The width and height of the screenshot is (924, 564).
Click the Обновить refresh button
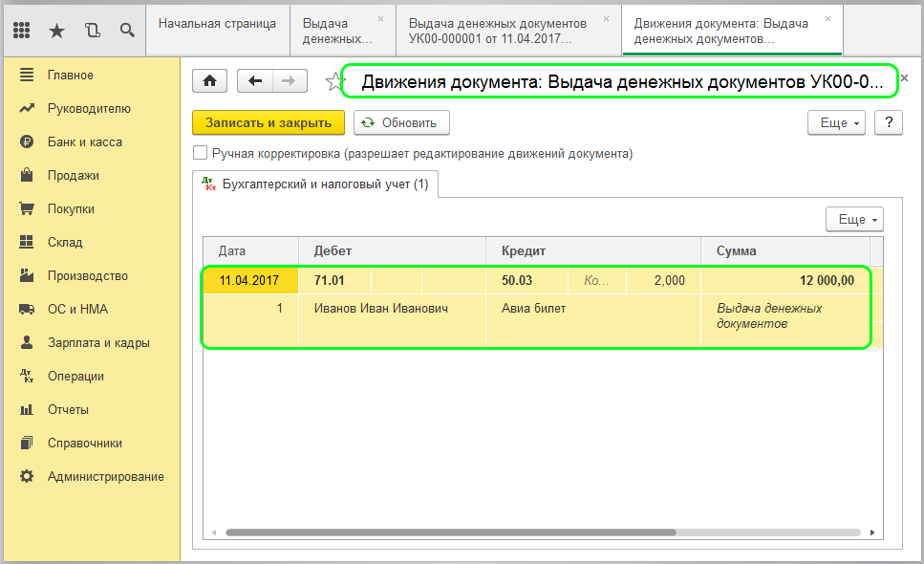click(x=401, y=122)
